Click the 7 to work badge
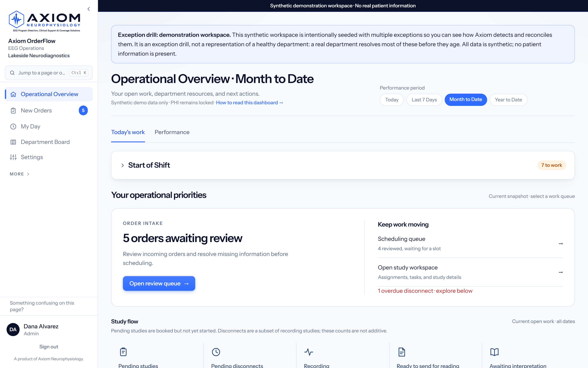 [x=551, y=165]
